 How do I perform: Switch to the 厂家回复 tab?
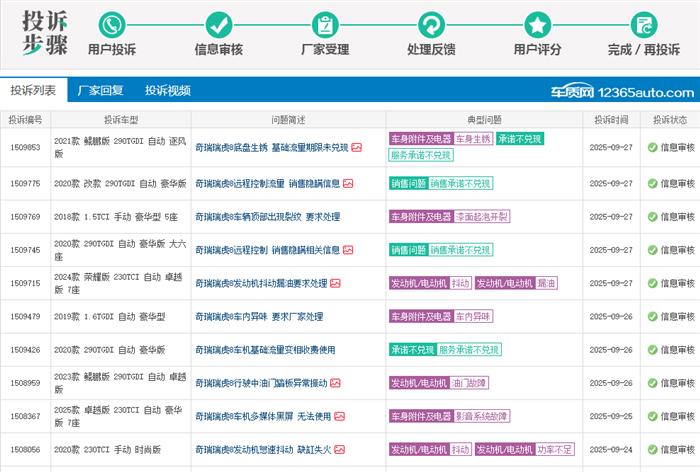(x=100, y=90)
